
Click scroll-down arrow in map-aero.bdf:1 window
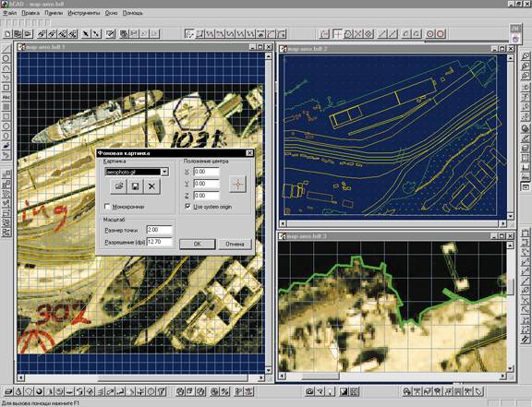click(x=269, y=370)
